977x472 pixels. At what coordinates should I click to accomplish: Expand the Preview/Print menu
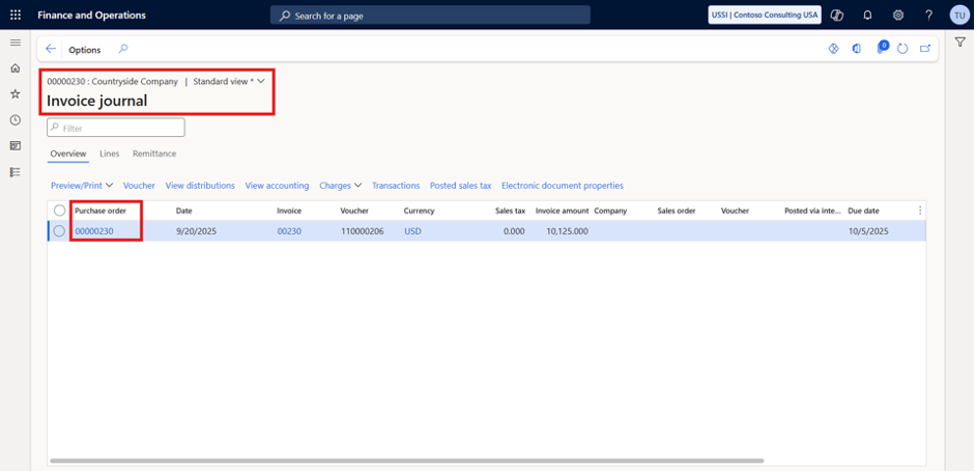[x=82, y=186]
